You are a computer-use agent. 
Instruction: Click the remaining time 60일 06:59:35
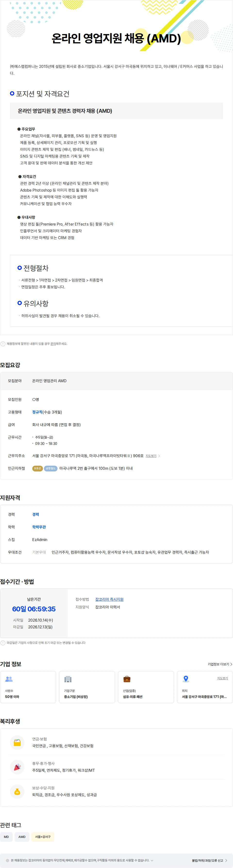tap(34, 609)
